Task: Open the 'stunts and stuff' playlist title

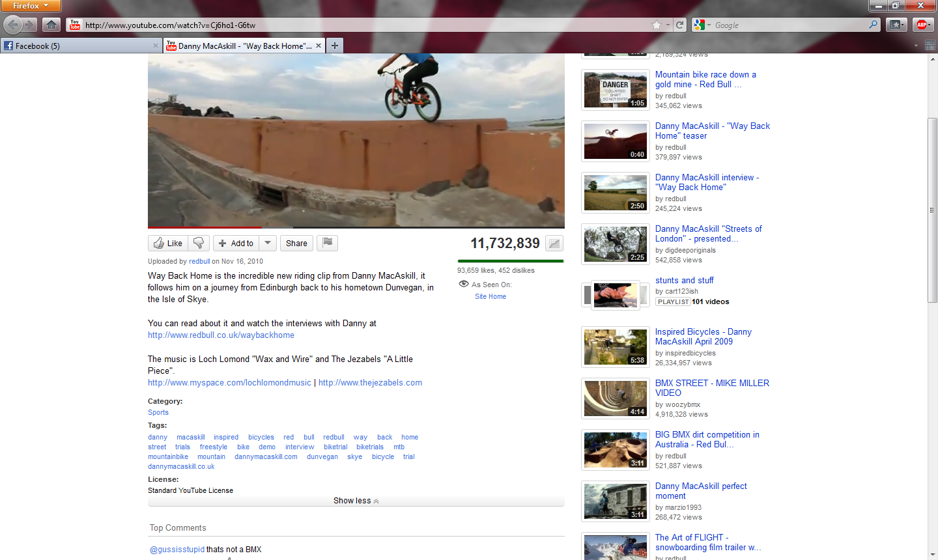Action: [685, 280]
